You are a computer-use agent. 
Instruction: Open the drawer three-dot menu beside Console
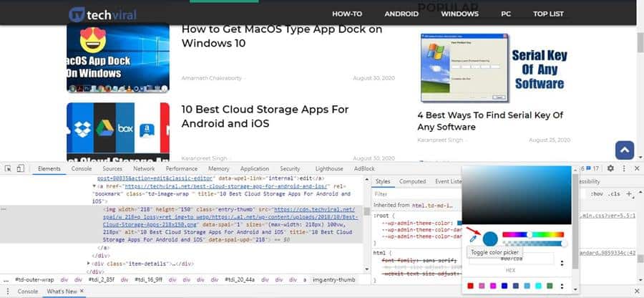(x=8, y=292)
